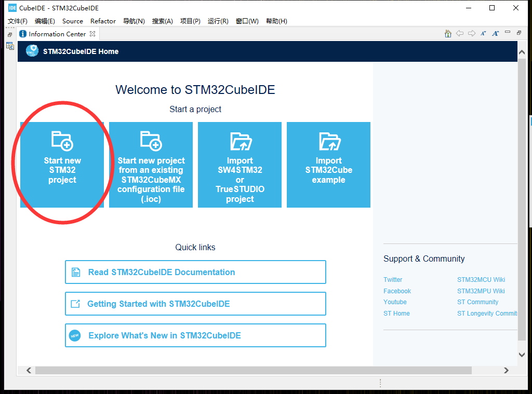Read STM32CubeIDE Documentation
The width and height of the screenshot is (532, 394).
(195, 271)
